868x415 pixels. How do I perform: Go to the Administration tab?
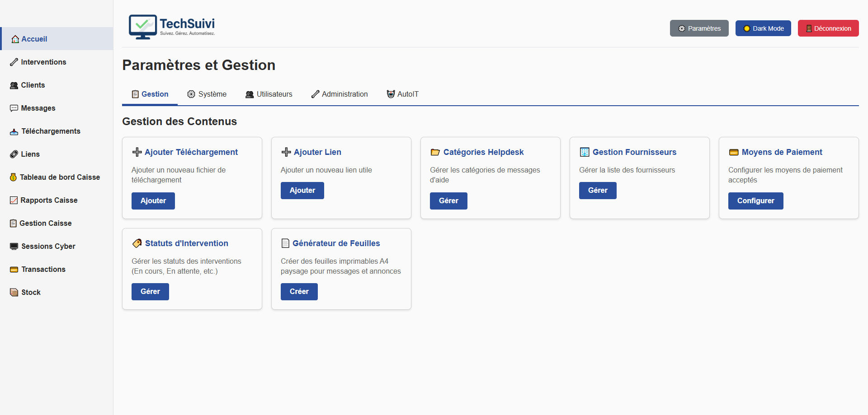coord(340,94)
